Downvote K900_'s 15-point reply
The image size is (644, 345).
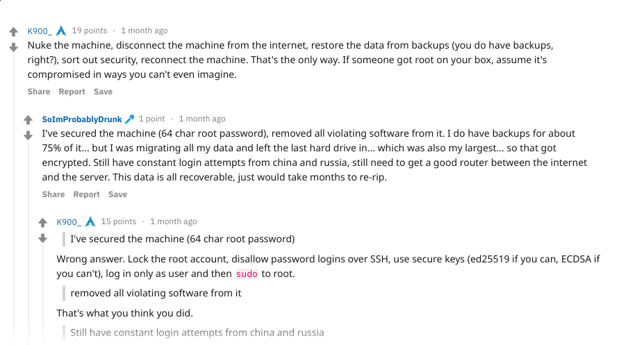pyautogui.click(x=42, y=238)
